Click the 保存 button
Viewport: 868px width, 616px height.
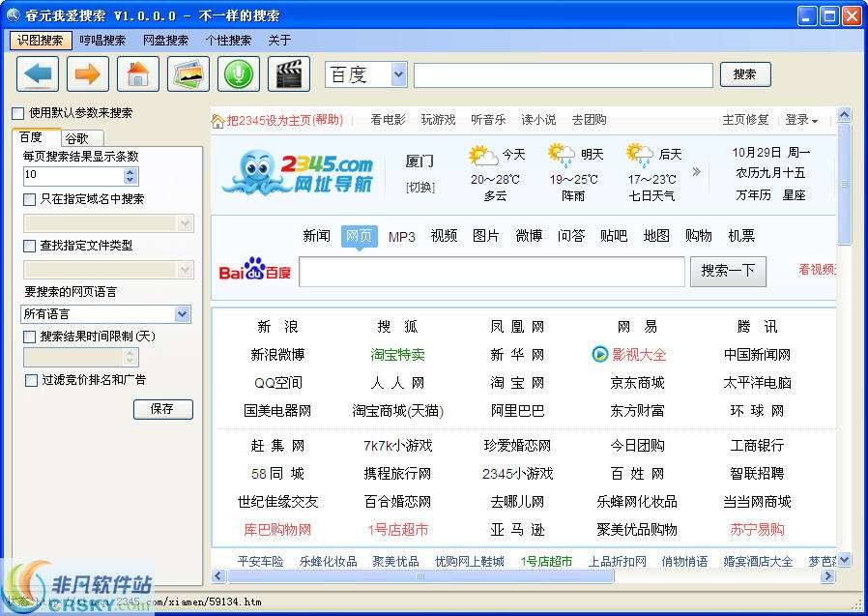(x=162, y=409)
